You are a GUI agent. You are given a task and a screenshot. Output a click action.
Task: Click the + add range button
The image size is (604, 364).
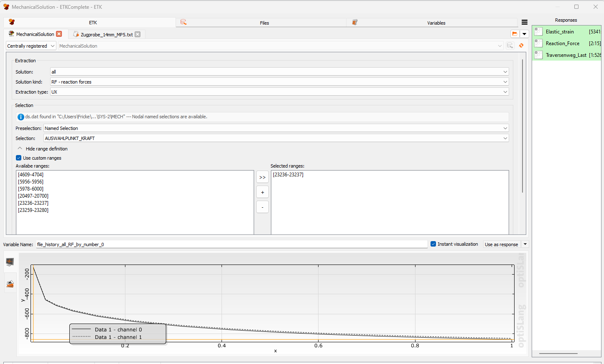(x=262, y=192)
